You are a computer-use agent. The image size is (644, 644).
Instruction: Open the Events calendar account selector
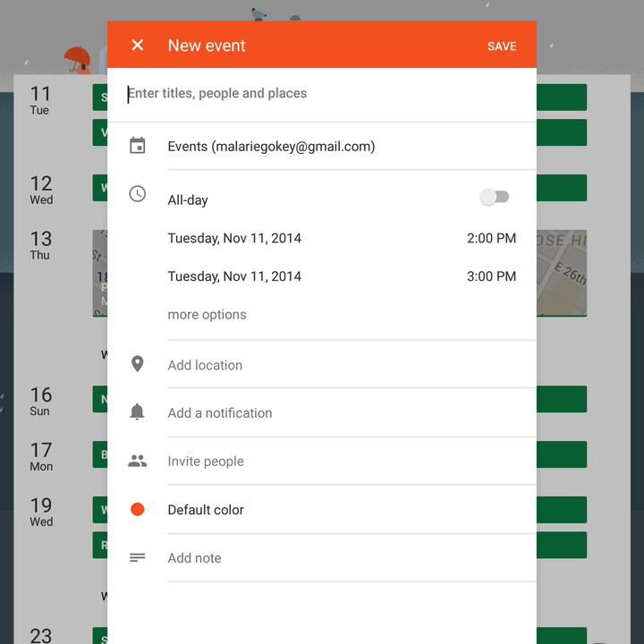(x=271, y=147)
